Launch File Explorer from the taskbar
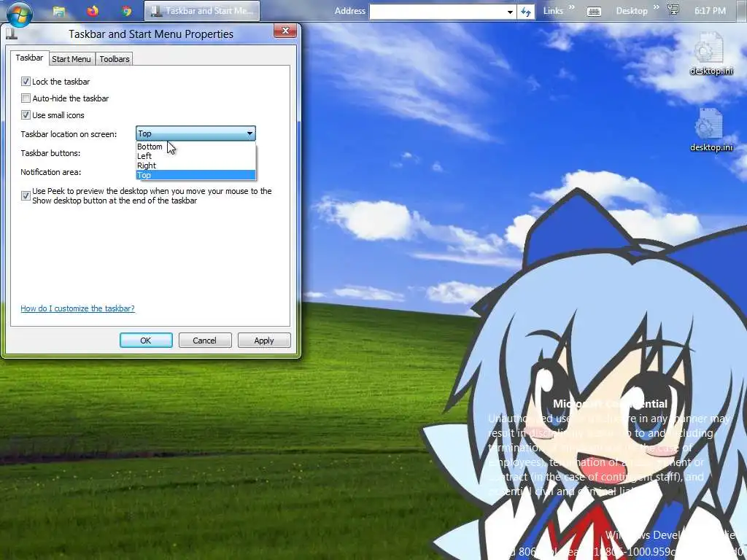 pos(58,11)
